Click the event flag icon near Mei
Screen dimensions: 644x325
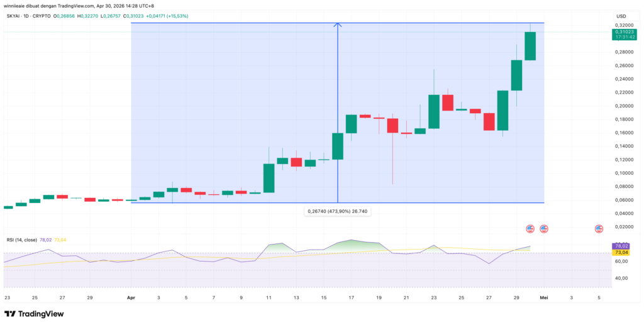(544, 229)
